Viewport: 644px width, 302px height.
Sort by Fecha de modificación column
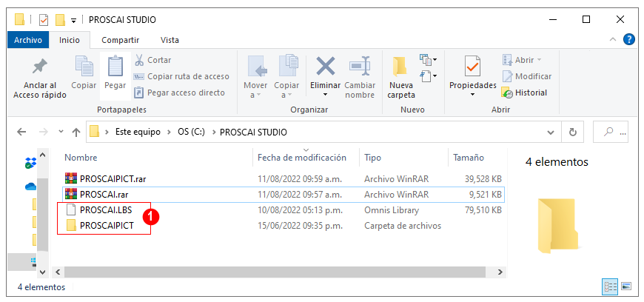pyautogui.click(x=302, y=158)
